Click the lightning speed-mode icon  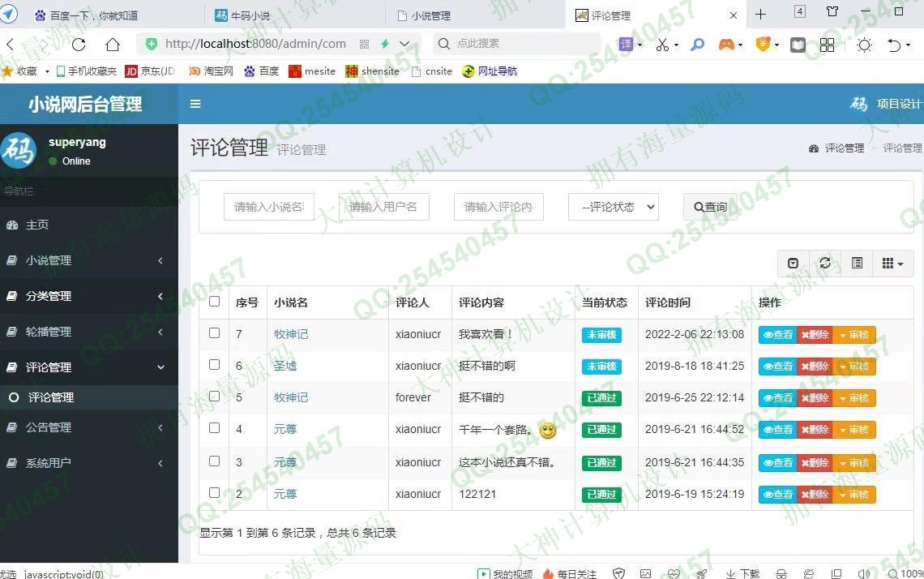point(385,44)
